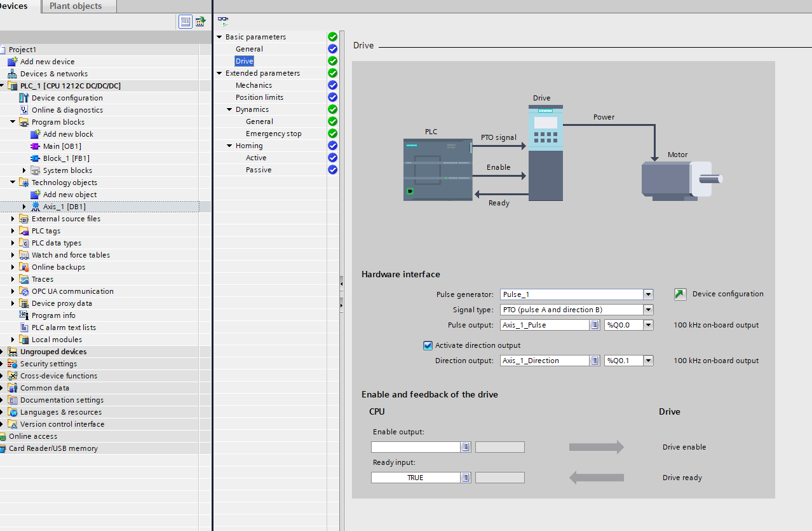Viewport: 812px width, 531px height.
Task: Click browse icon next to Enable output field
Action: tap(466, 447)
